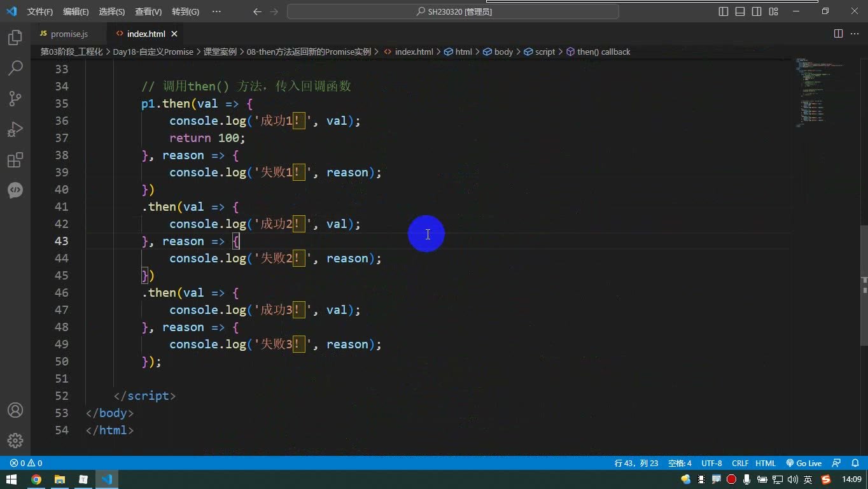The image size is (868, 489).
Task: Open editor More Actions ellipsis
Action: pos(855,34)
